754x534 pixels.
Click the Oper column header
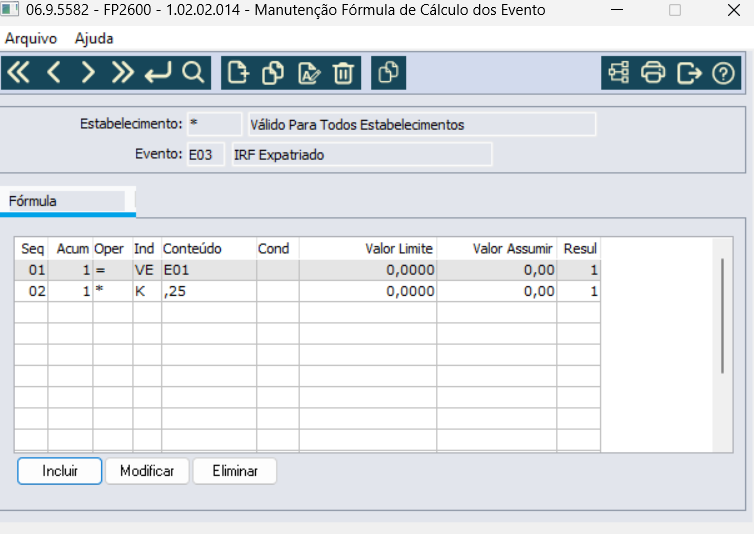pos(113,249)
